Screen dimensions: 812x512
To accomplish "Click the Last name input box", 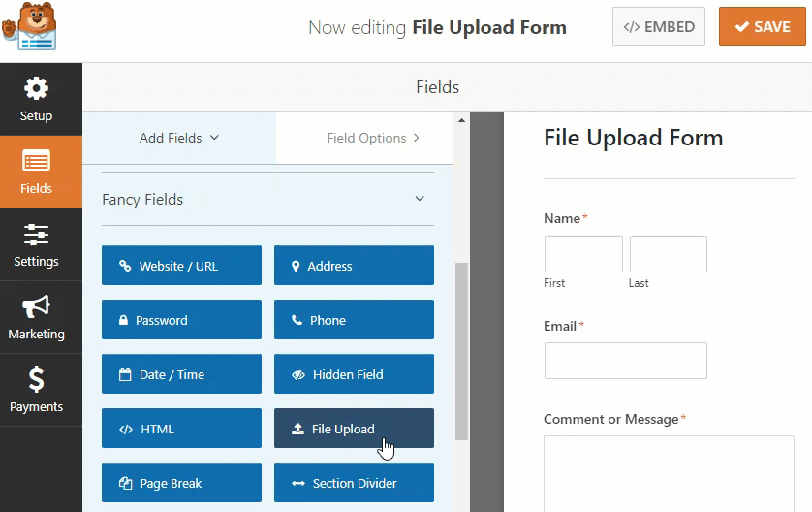I will 669,254.
